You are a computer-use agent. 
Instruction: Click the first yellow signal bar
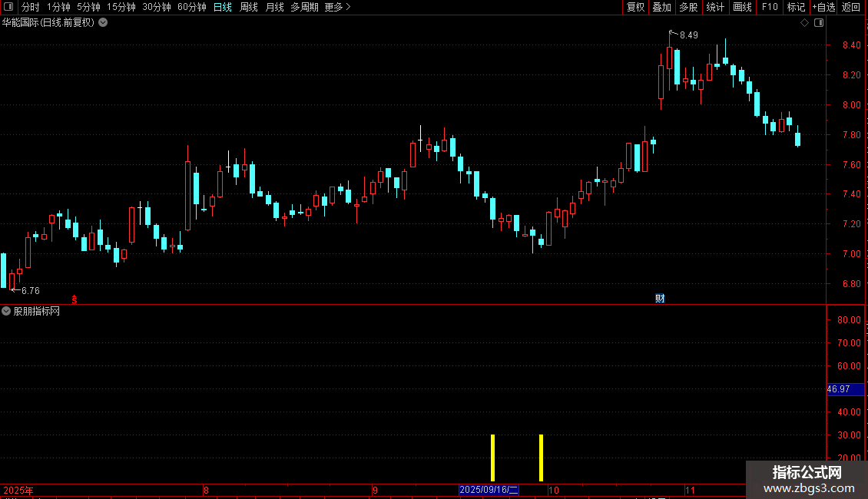(492, 458)
